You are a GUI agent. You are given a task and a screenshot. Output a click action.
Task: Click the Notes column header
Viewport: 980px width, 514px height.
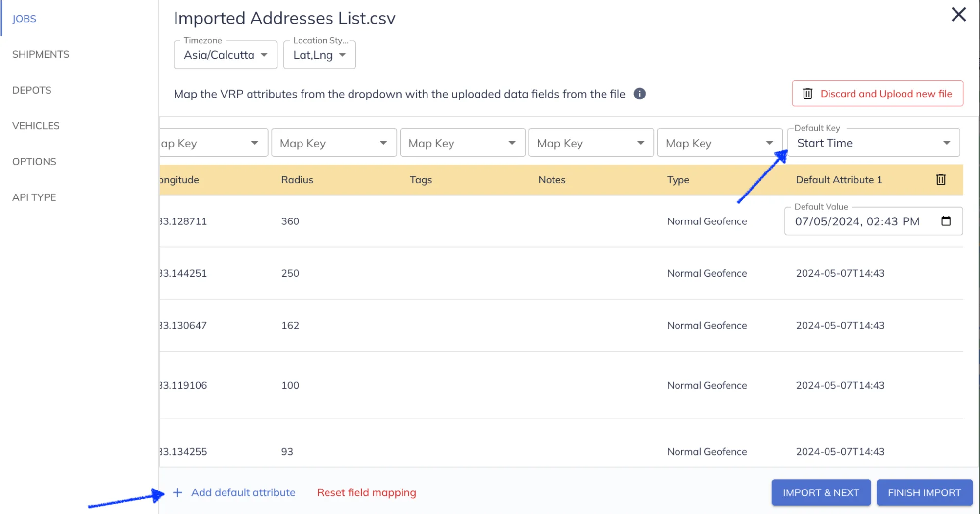(x=552, y=180)
